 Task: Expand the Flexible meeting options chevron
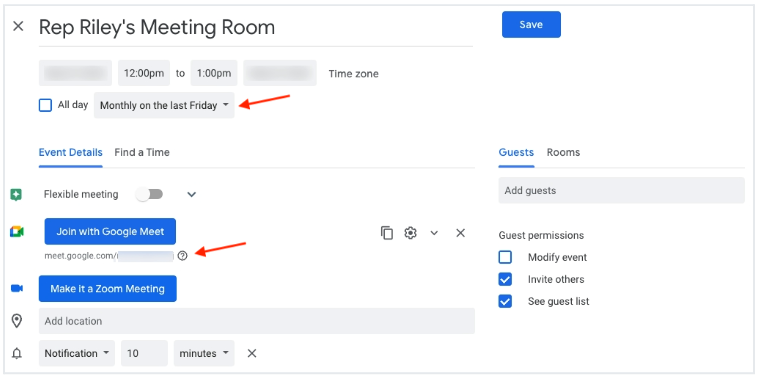192,194
